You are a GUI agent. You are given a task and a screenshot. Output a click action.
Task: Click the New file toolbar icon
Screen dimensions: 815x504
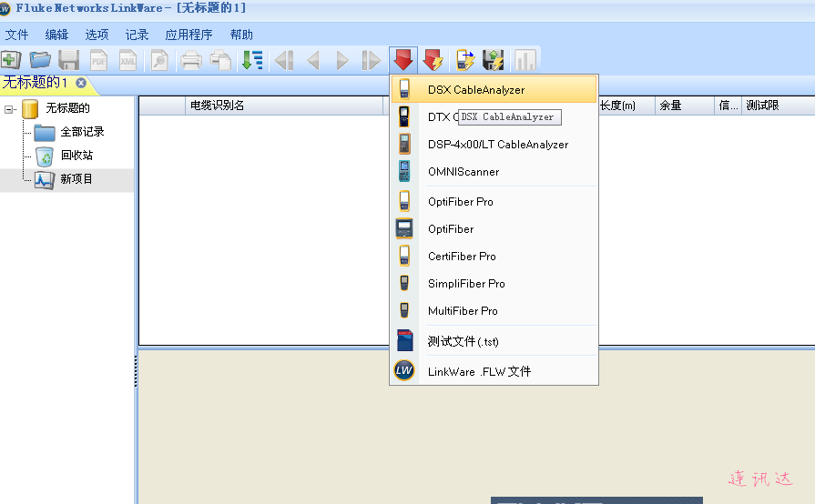pos(11,60)
